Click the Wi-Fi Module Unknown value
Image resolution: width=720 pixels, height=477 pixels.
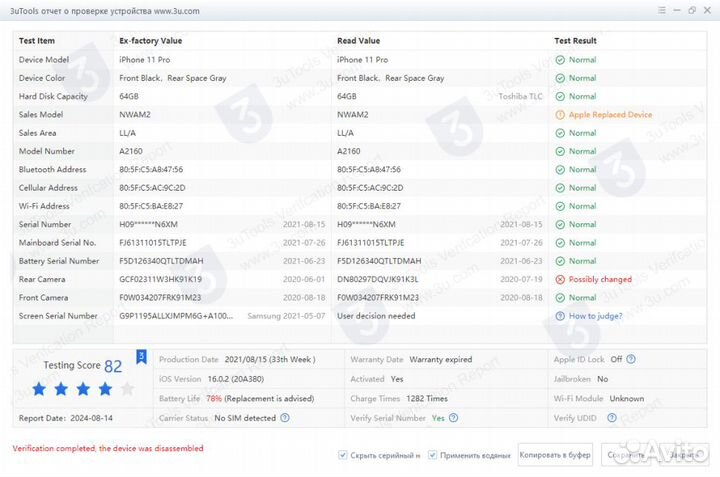pos(627,398)
